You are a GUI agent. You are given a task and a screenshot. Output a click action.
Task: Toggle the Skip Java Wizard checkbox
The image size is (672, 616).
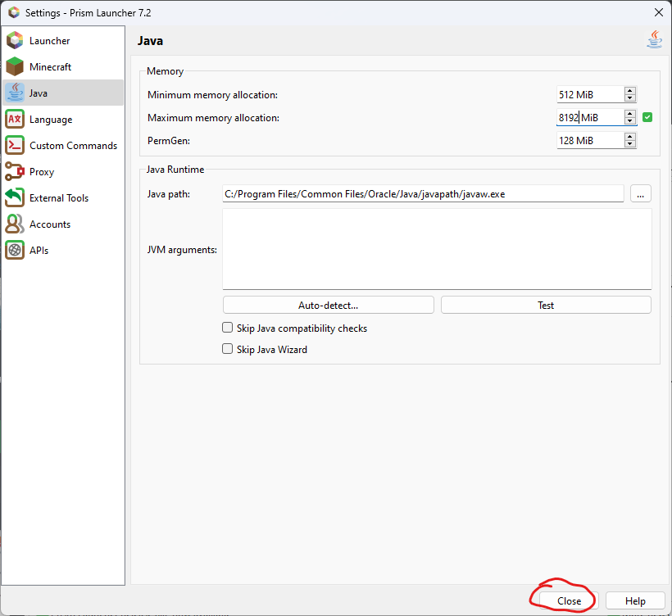(x=228, y=350)
